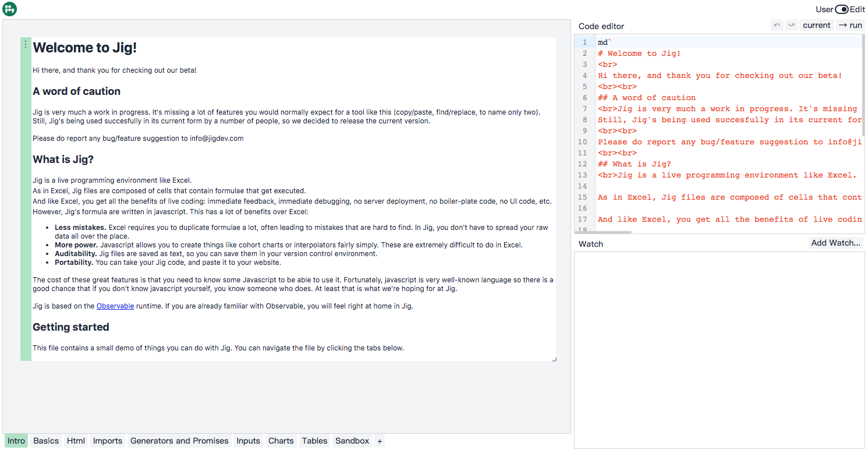Click the redo arrow in Code editor
This screenshot has height=450, width=868.
(791, 25)
